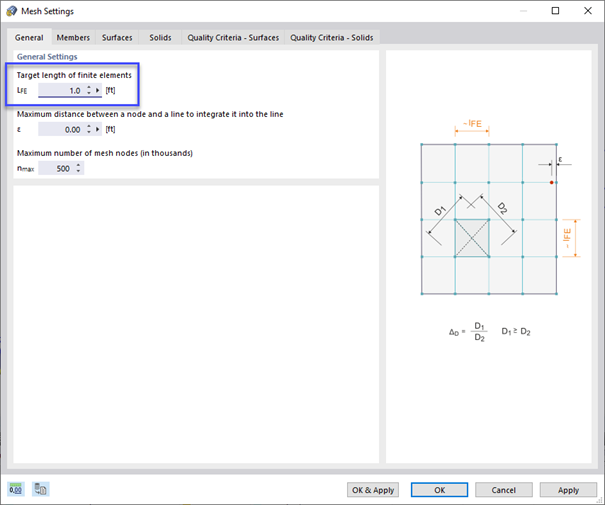This screenshot has width=605, height=505.
Task: Click the LFE target length input field
Action: pos(61,90)
